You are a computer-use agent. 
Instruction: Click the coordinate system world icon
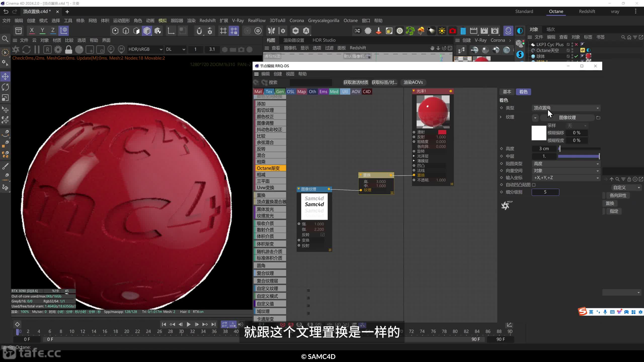(64, 31)
